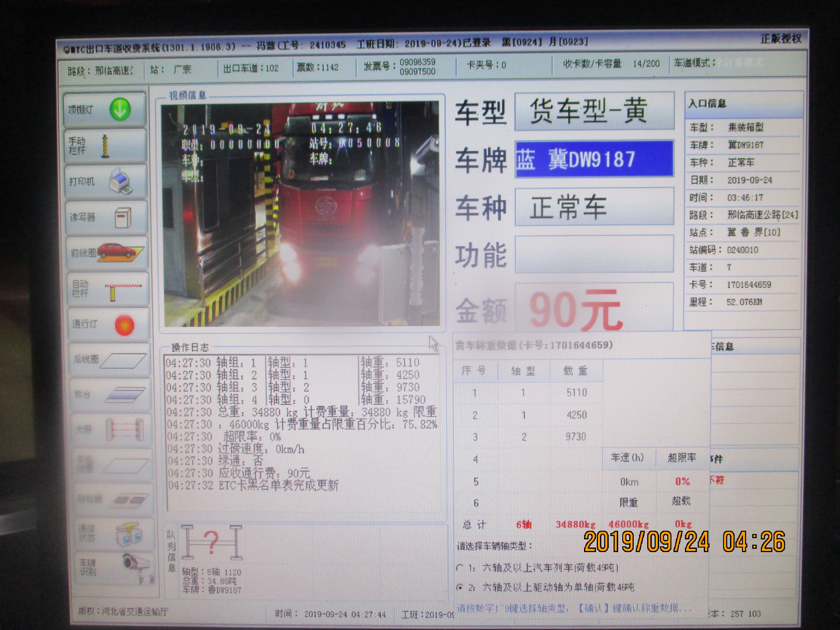The height and width of the screenshot is (630, 840).
Task: Click log line 超限率: 0%
Action: 224,436
